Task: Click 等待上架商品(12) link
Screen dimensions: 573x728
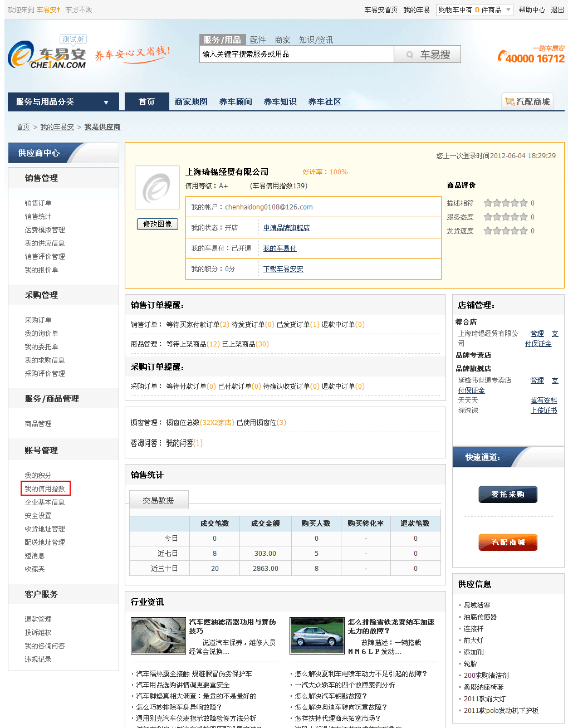Action: click(193, 344)
